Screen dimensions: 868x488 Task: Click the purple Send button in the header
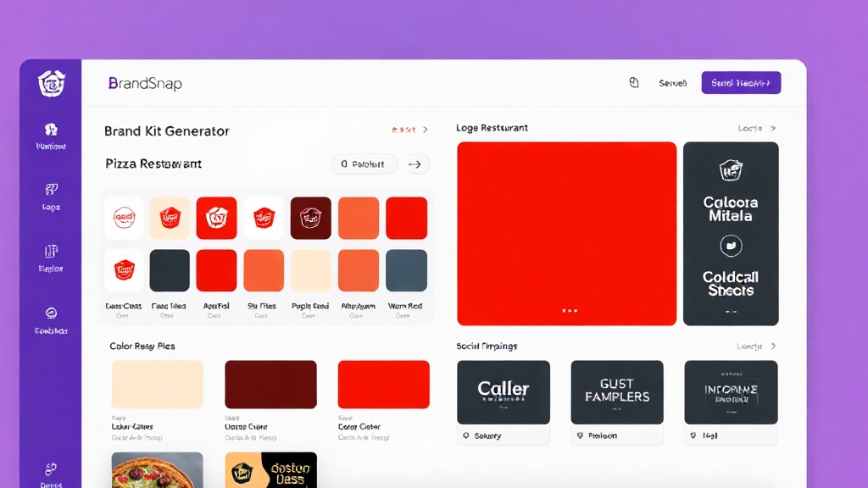741,82
